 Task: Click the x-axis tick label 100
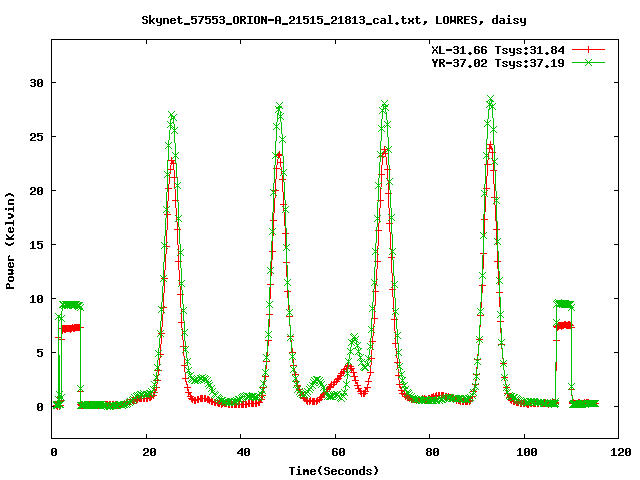pyautogui.click(x=527, y=452)
